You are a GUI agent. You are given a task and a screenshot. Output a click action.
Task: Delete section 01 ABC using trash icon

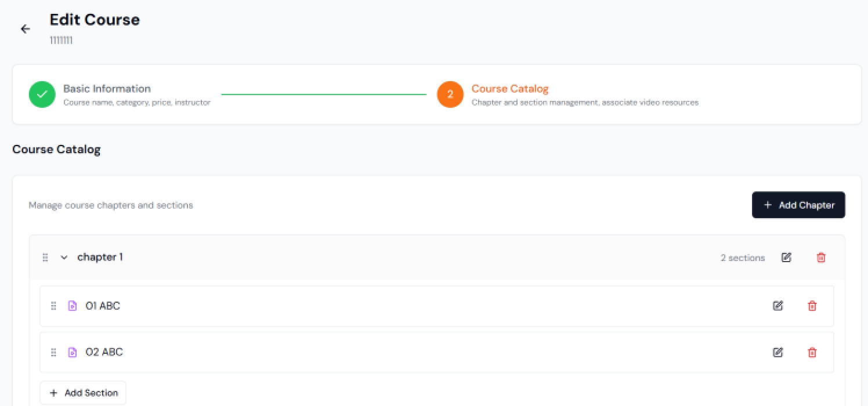click(812, 306)
